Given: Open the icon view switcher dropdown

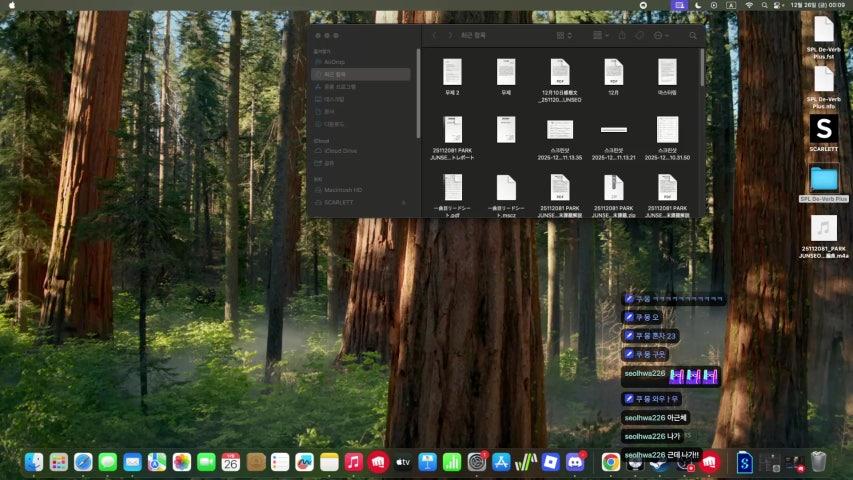Looking at the screenshot, I should (567, 35).
